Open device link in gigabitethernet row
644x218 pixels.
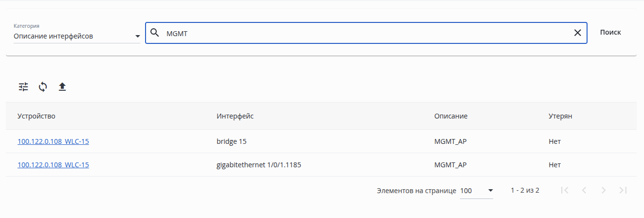(53, 165)
